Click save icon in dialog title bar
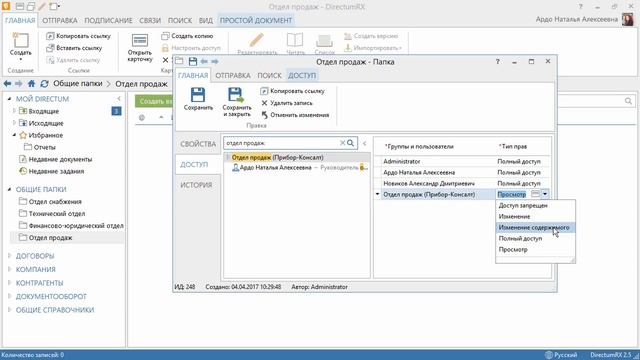Screen dimensions: 640x360 pos(193,62)
